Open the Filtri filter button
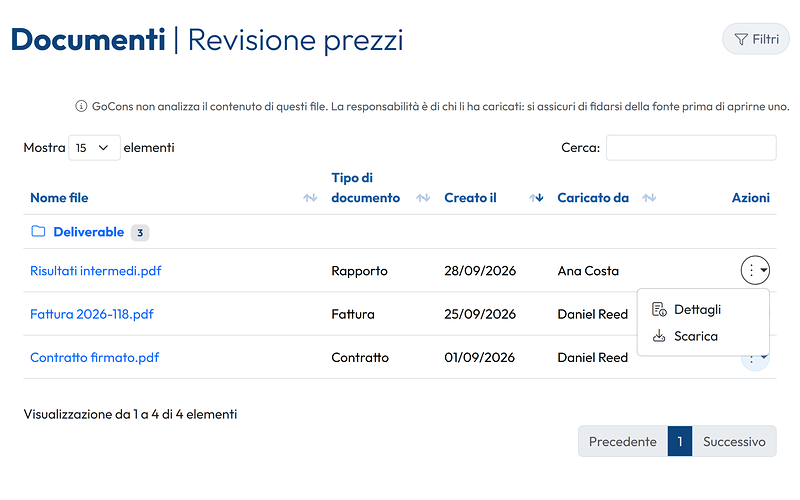This screenshot has width=800, height=500. coord(756,39)
